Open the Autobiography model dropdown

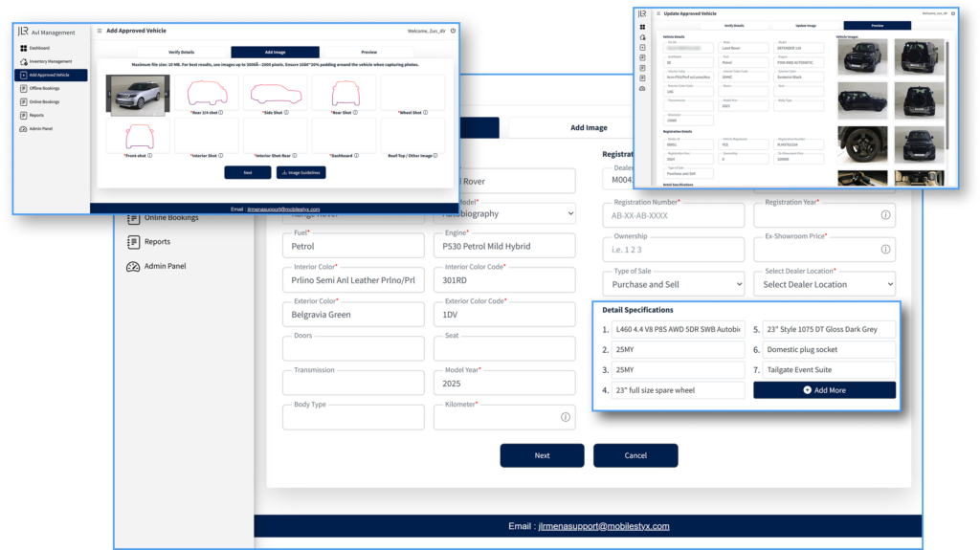[x=503, y=214]
